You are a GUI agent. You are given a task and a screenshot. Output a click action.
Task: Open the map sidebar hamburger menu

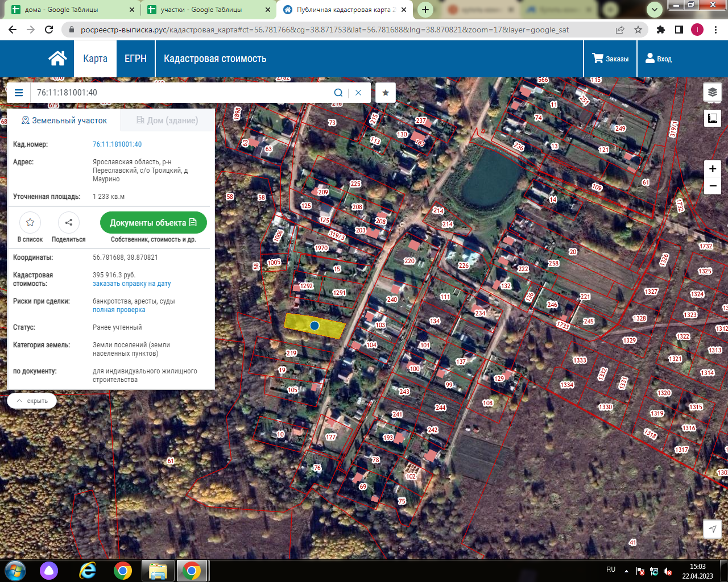click(19, 93)
